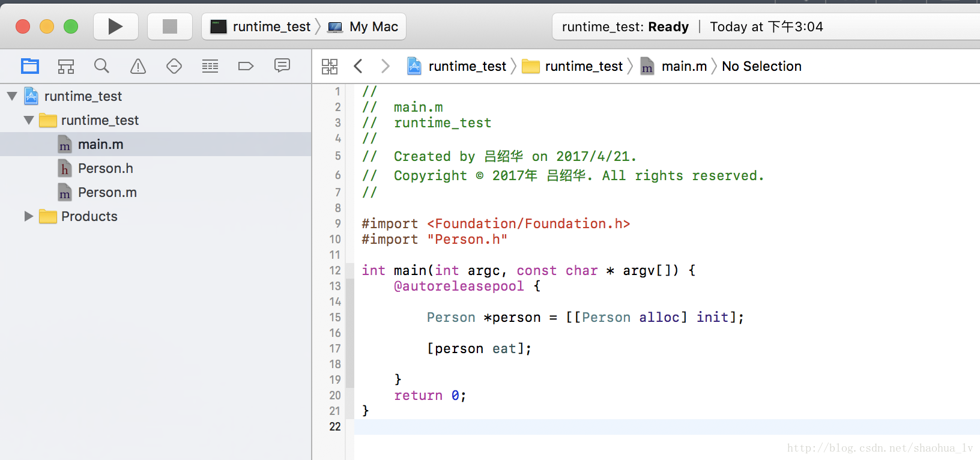
Task: Click line number 15 in gutter
Action: coord(335,317)
